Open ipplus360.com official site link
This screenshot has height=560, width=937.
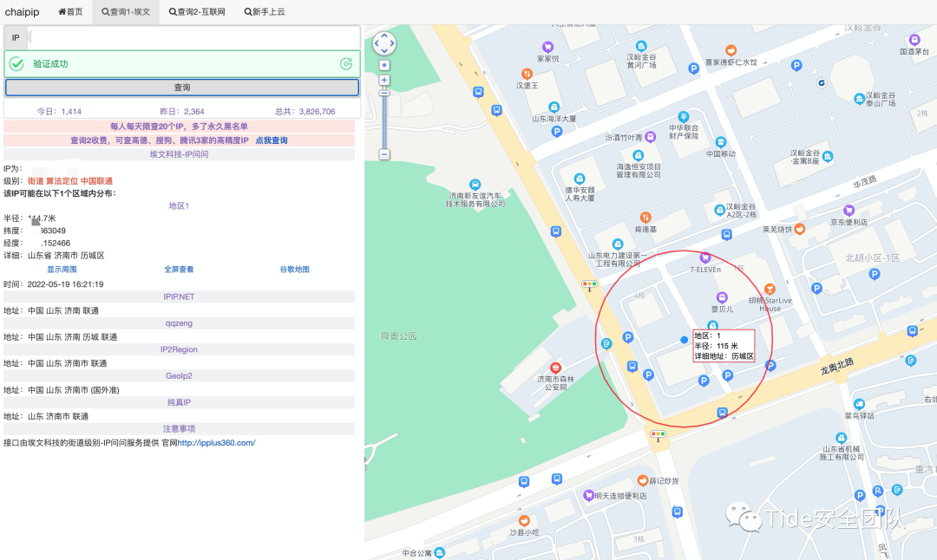click(216, 442)
